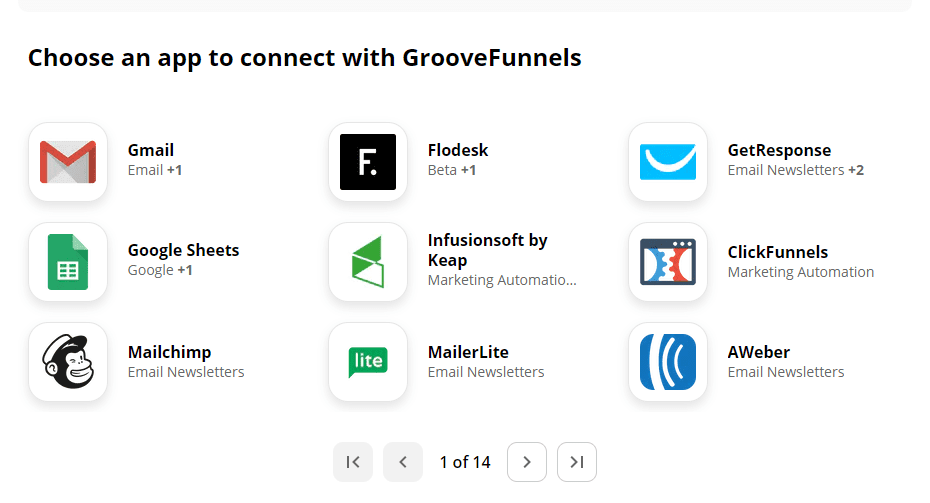Image resolution: width=930 pixels, height=503 pixels.
Task: Click the first page pagination button
Action: pyautogui.click(x=353, y=462)
